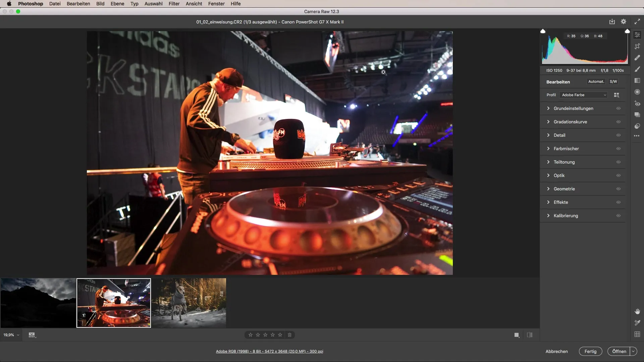Viewport: 644px width, 362px height.
Task: Click the Abbrechen button
Action: [x=557, y=351]
